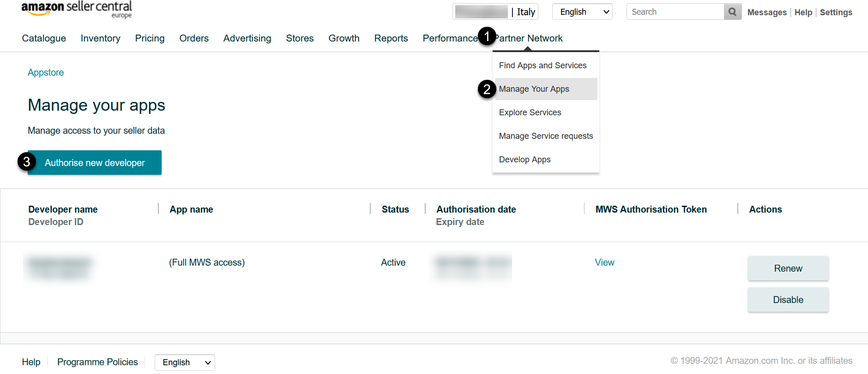
Task: Open Settings in the top bar
Action: coord(836,12)
